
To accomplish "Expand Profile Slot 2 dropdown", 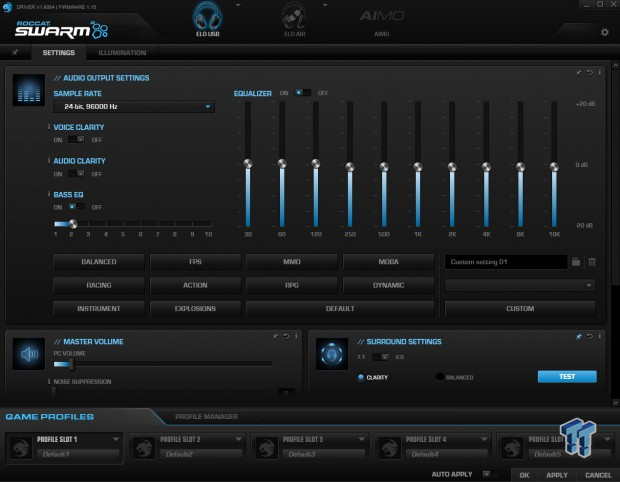I will (x=238, y=439).
